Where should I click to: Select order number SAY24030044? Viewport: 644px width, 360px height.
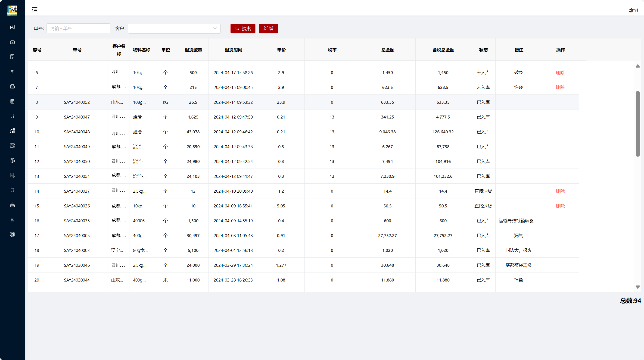point(77,280)
